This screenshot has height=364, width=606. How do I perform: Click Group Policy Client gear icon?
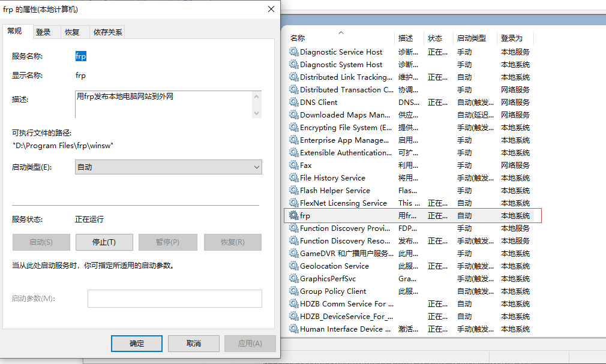click(293, 291)
